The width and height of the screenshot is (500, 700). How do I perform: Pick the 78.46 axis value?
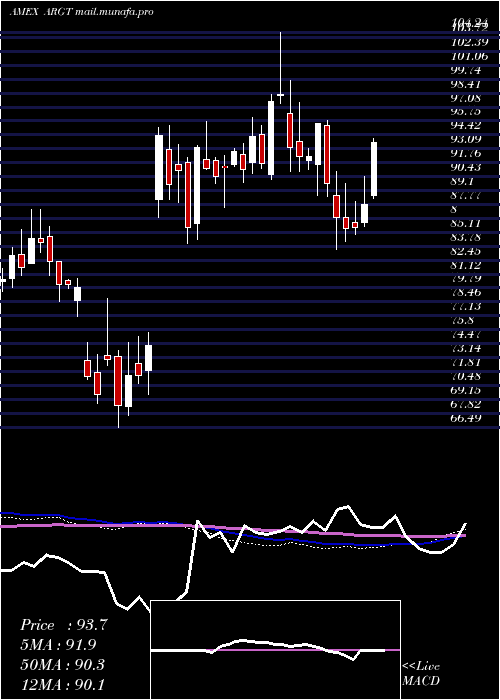(x=466, y=293)
